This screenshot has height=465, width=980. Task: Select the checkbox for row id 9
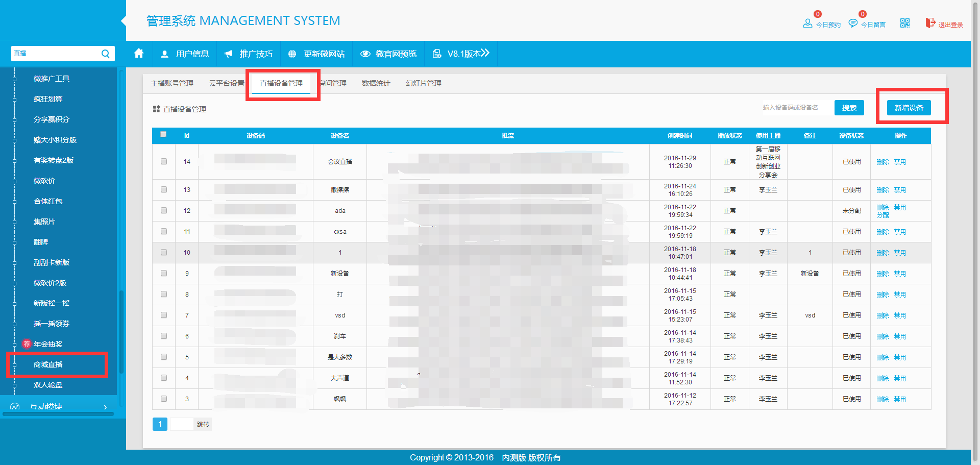[x=164, y=273]
